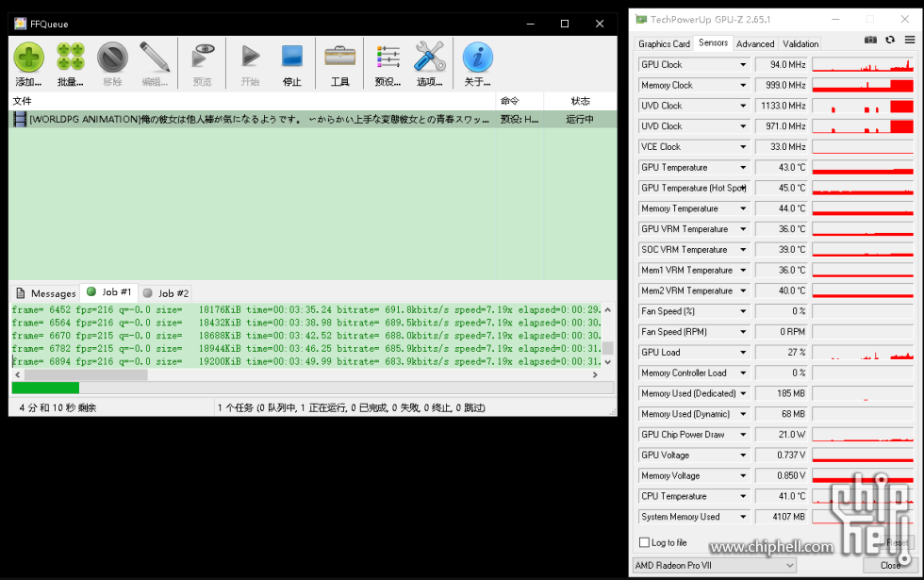Click the 命令 column header
Viewport: 924px width, 580px height.
point(520,101)
